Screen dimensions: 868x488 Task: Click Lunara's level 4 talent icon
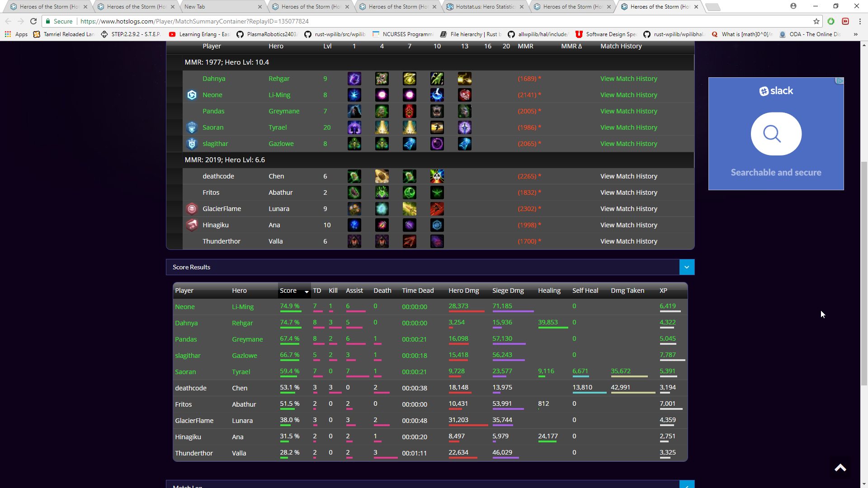point(382,209)
